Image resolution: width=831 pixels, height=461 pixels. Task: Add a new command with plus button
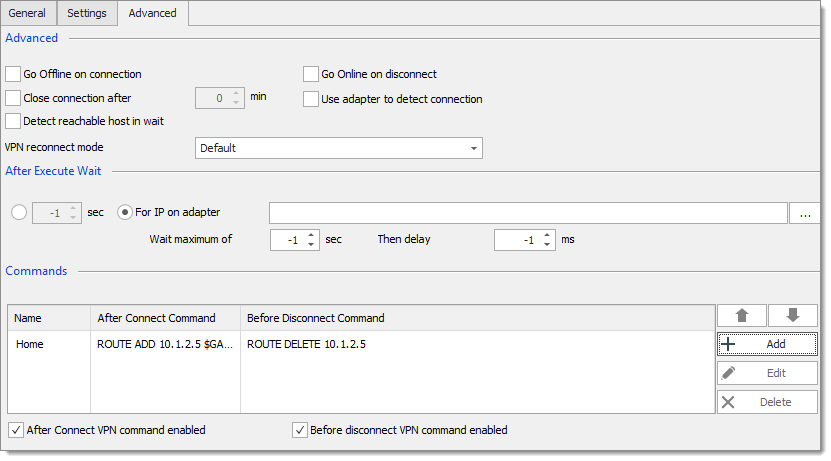pos(767,344)
